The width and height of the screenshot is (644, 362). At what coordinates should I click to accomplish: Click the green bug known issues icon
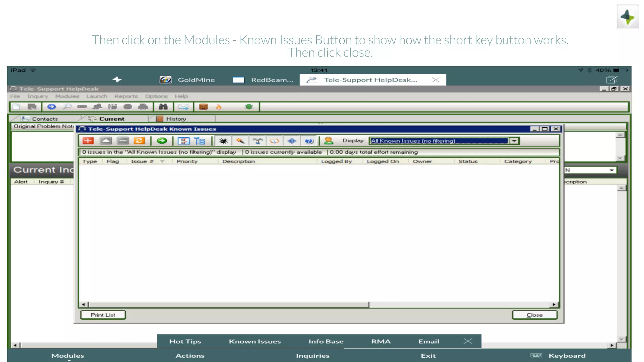249,107
